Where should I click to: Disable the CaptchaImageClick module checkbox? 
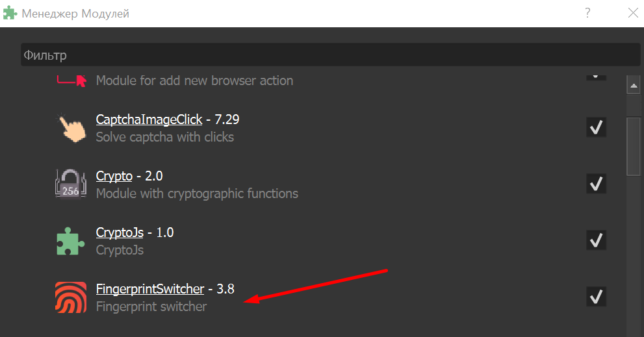click(596, 128)
